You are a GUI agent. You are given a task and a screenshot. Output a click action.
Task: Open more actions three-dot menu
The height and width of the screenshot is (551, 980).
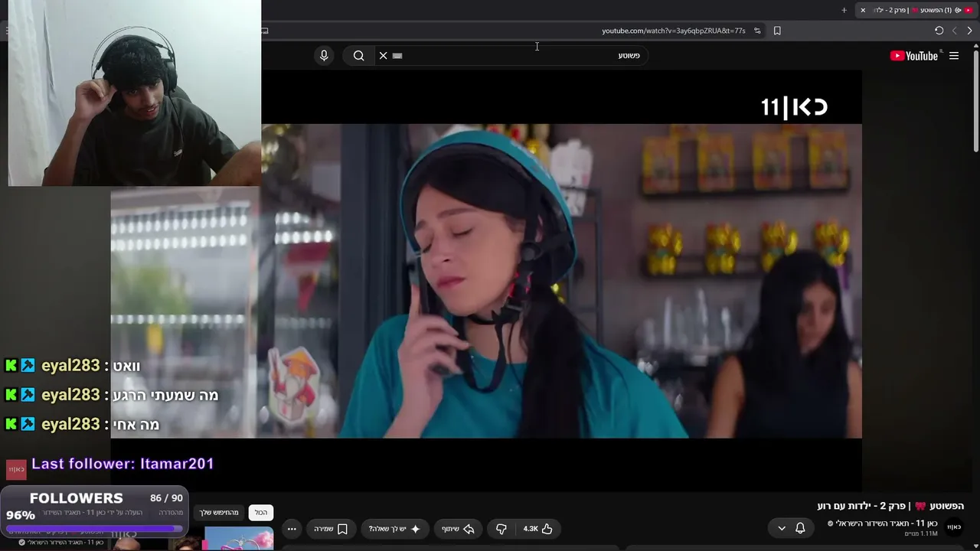292,529
